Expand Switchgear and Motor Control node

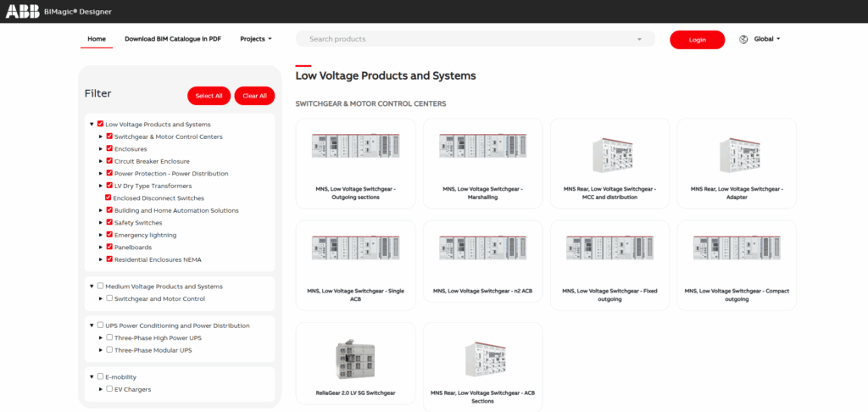[101, 298]
